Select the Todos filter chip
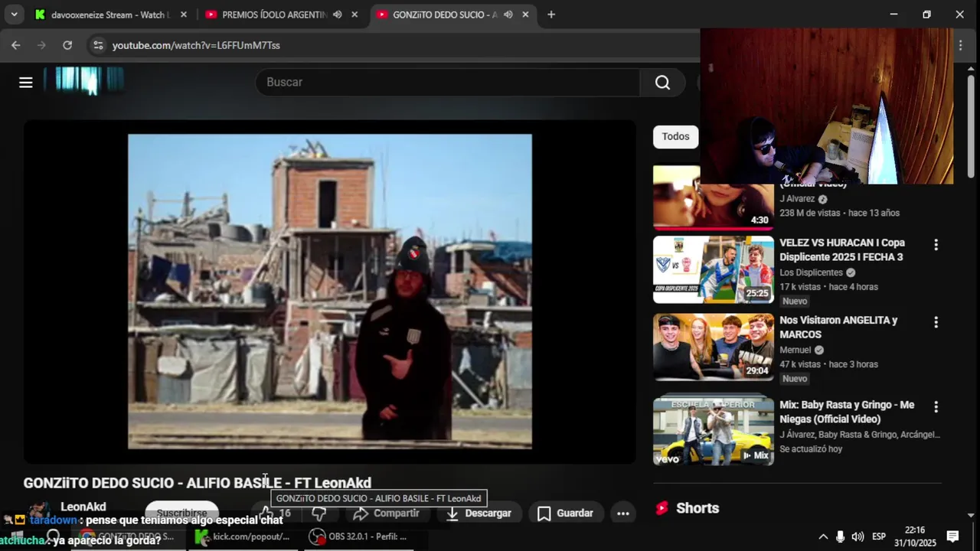This screenshot has height=551, width=980. tap(675, 136)
